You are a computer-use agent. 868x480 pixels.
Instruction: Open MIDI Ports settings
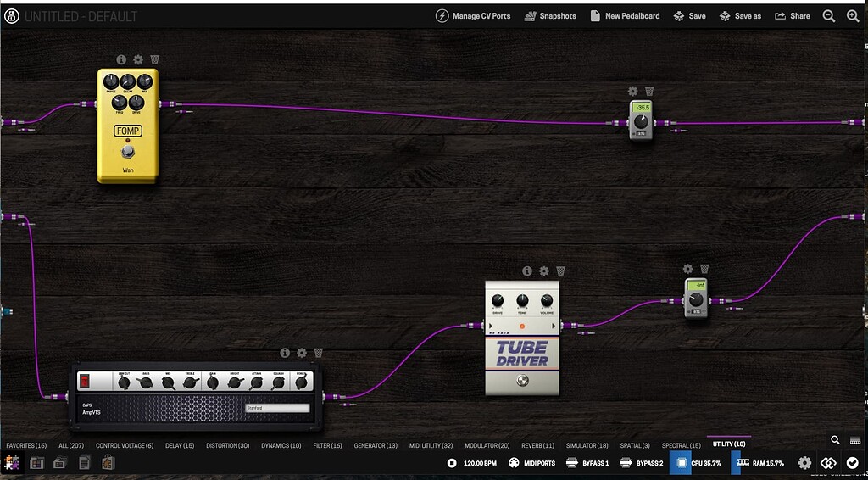click(532, 463)
